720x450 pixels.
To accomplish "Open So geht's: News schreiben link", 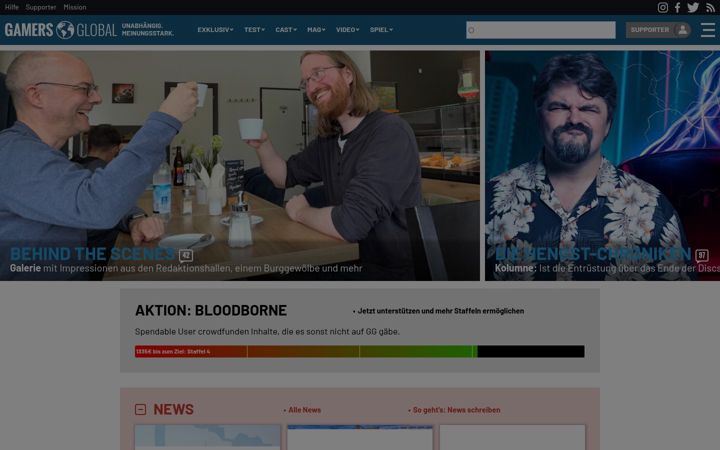I will click(455, 410).
